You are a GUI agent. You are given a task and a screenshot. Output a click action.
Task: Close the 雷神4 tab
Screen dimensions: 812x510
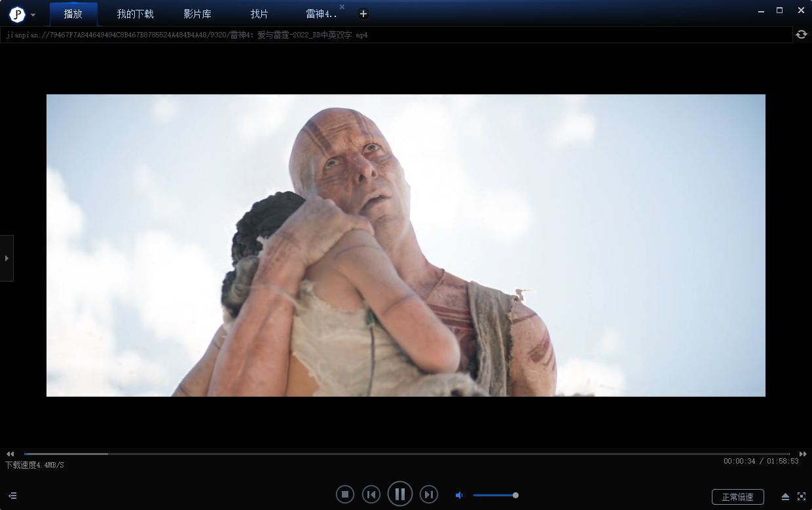(x=342, y=7)
